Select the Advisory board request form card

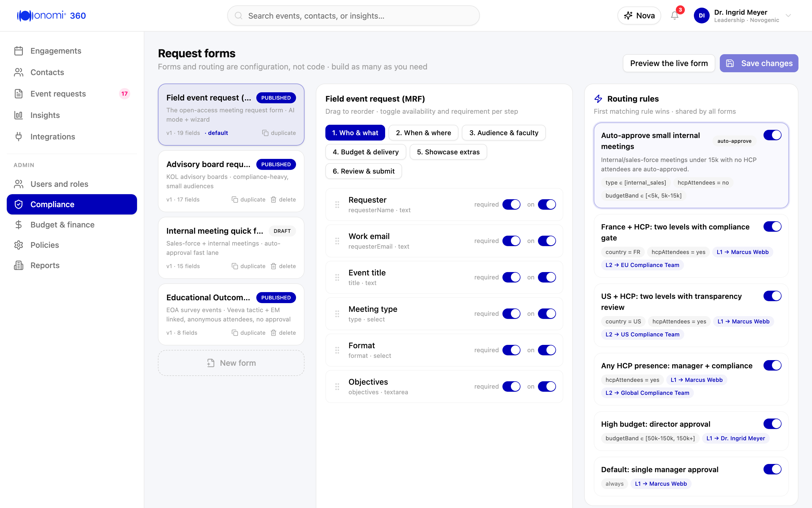click(231, 181)
